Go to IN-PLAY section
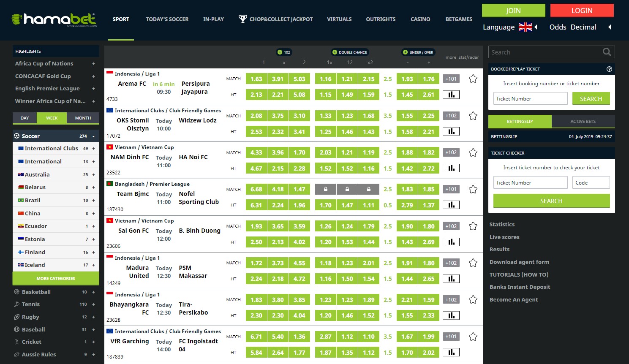The height and width of the screenshot is (364, 629). click(213, 19)
